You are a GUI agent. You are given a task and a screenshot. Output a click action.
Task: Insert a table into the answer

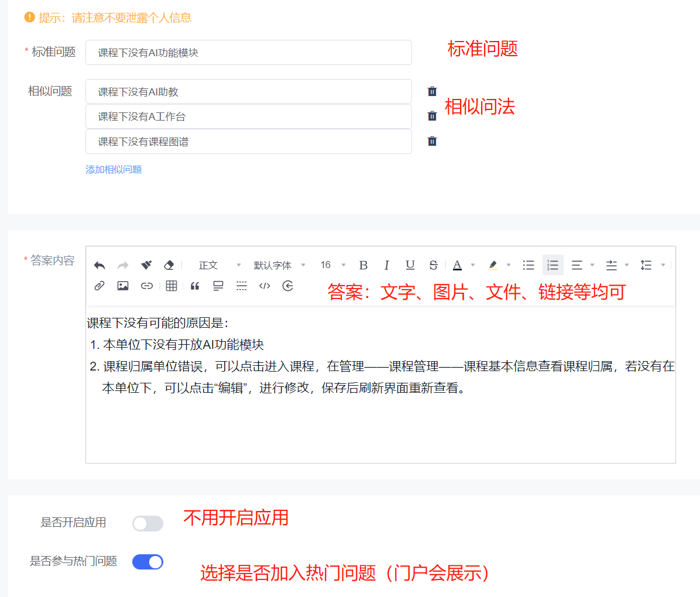(x=171, y=286)
